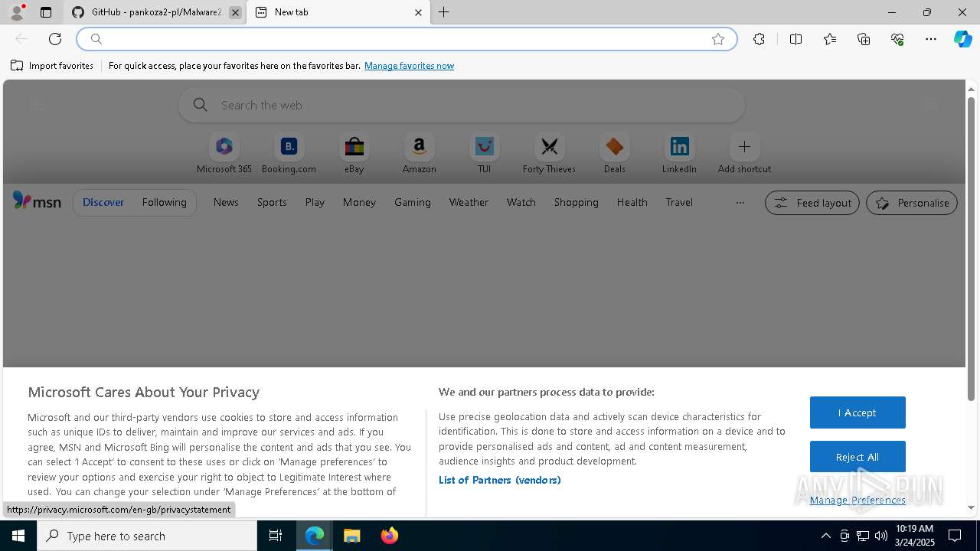Open eBay shortcut

354,154
